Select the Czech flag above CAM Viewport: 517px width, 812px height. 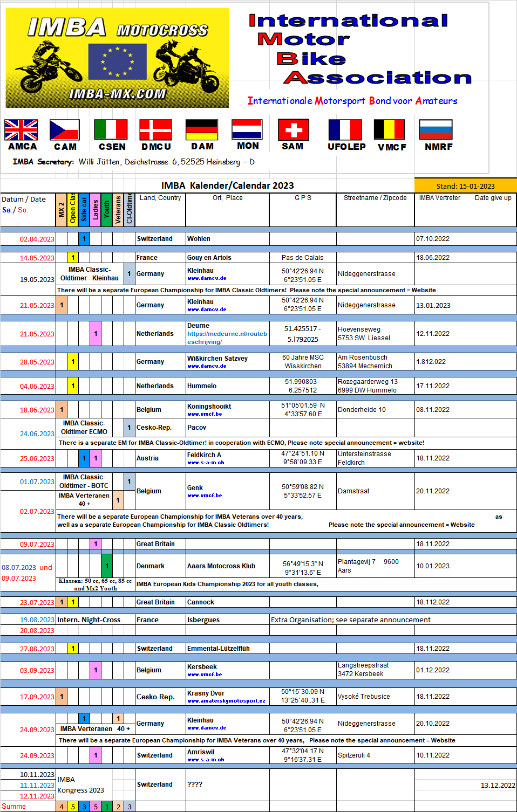65,130
